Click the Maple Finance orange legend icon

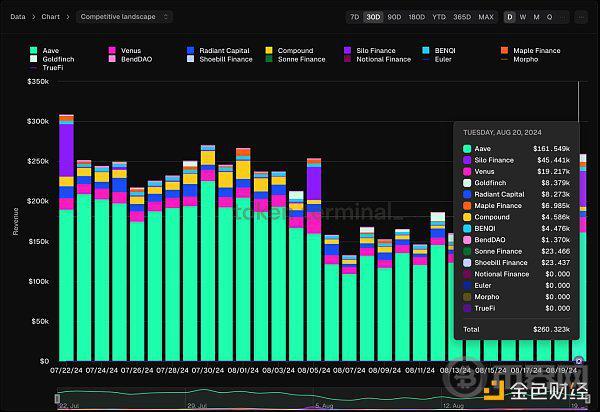[x=504, y=50]
